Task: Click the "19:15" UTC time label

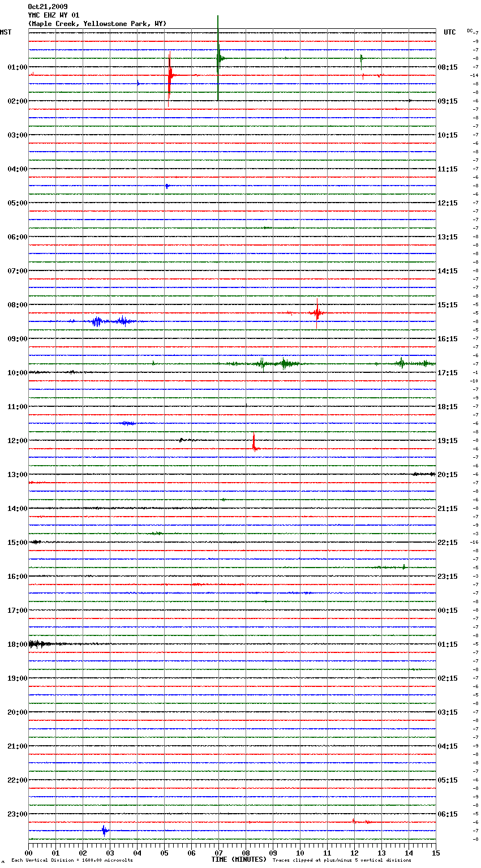Action: pyautogui.click(x=448, y=441)
